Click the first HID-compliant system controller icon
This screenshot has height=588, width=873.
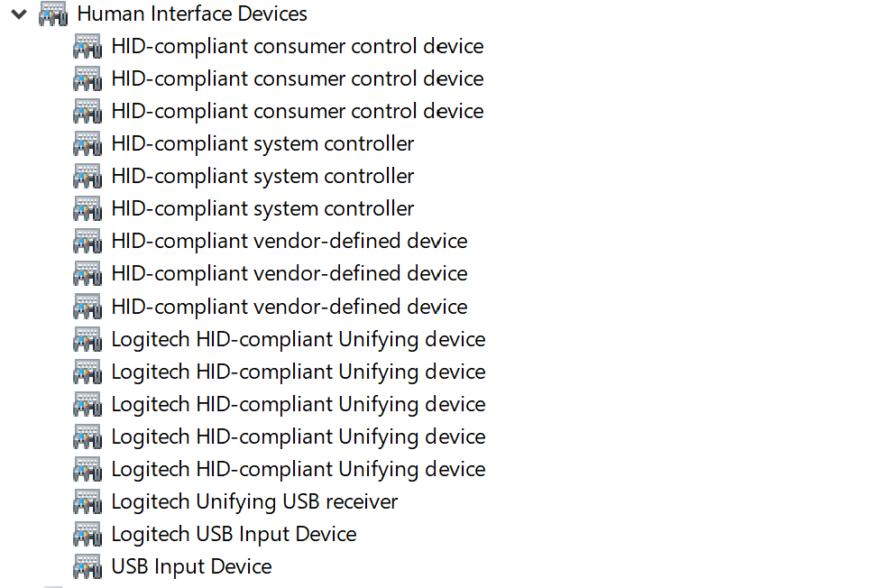point(87,143)
